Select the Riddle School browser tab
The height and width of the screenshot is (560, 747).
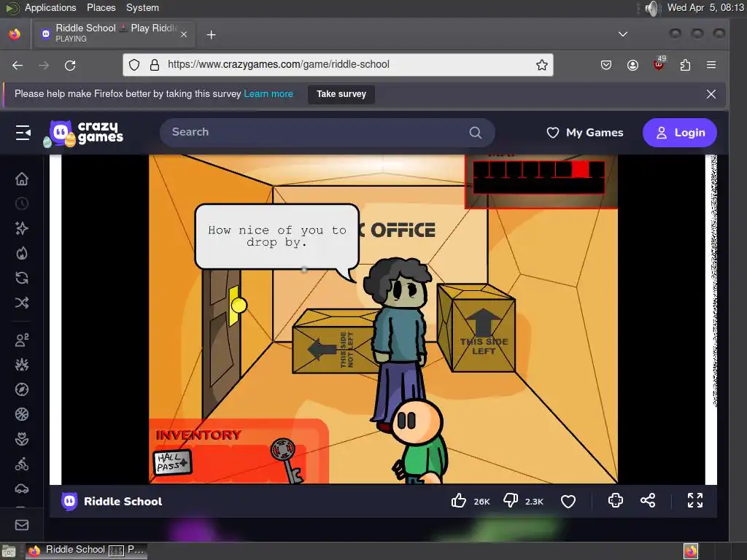113,34
